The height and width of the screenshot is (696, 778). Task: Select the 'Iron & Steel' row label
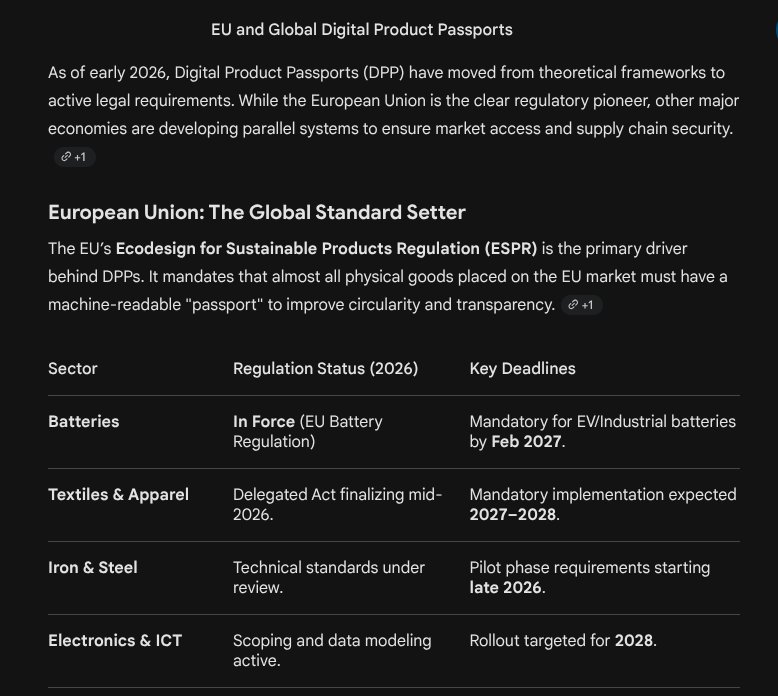[93, 567]
